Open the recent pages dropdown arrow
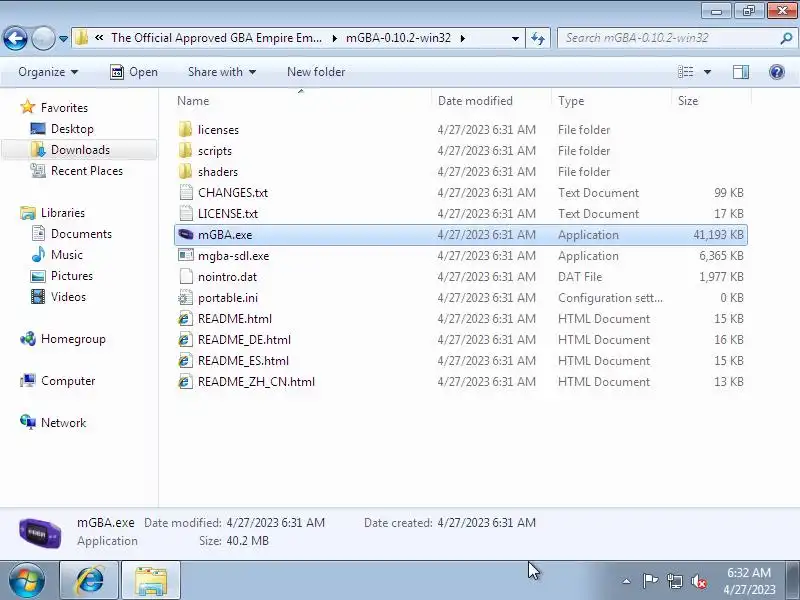Viewport: 800px width, 600px height. point(63,38)
